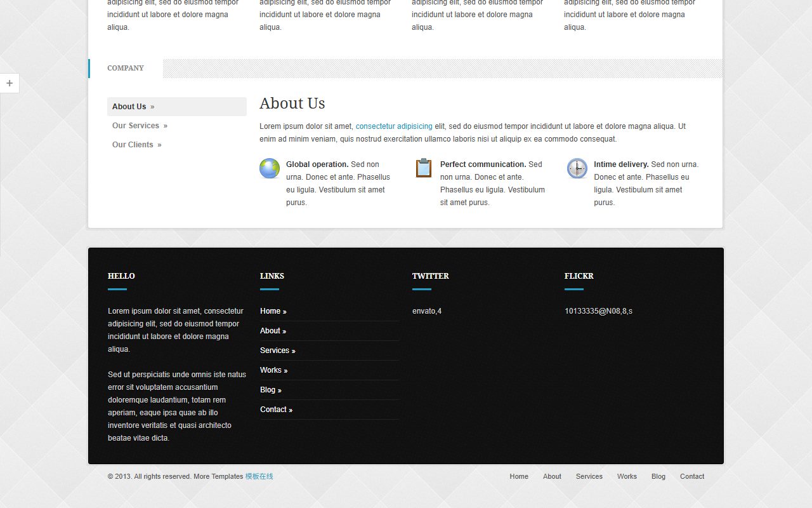Click the bold Intime delivery text

621,164
